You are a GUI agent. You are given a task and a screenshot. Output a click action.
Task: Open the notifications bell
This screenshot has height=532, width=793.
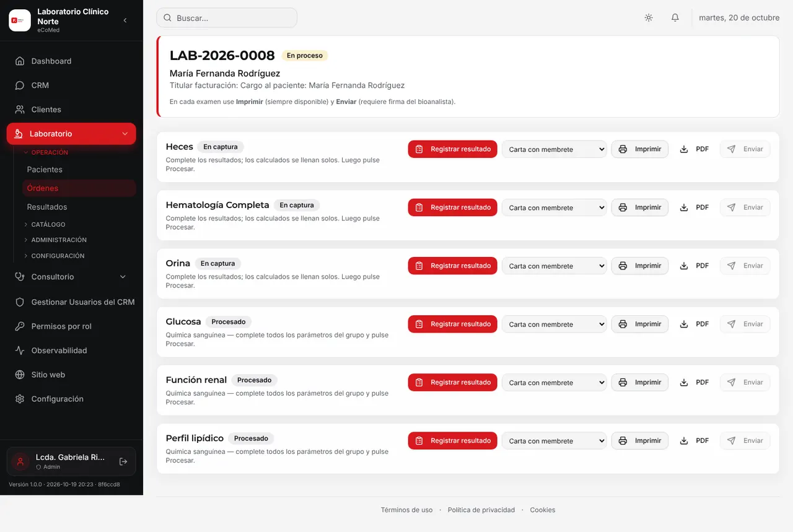[x=675, y=17]
